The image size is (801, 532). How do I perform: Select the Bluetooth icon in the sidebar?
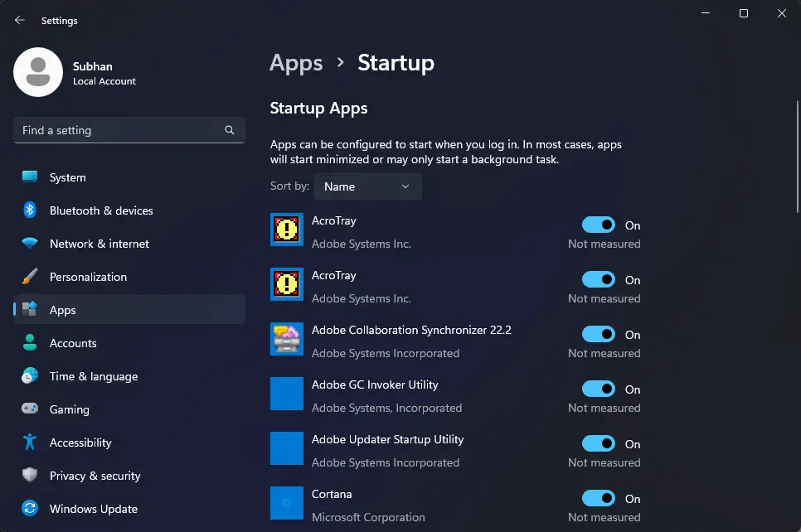(30, 210)
